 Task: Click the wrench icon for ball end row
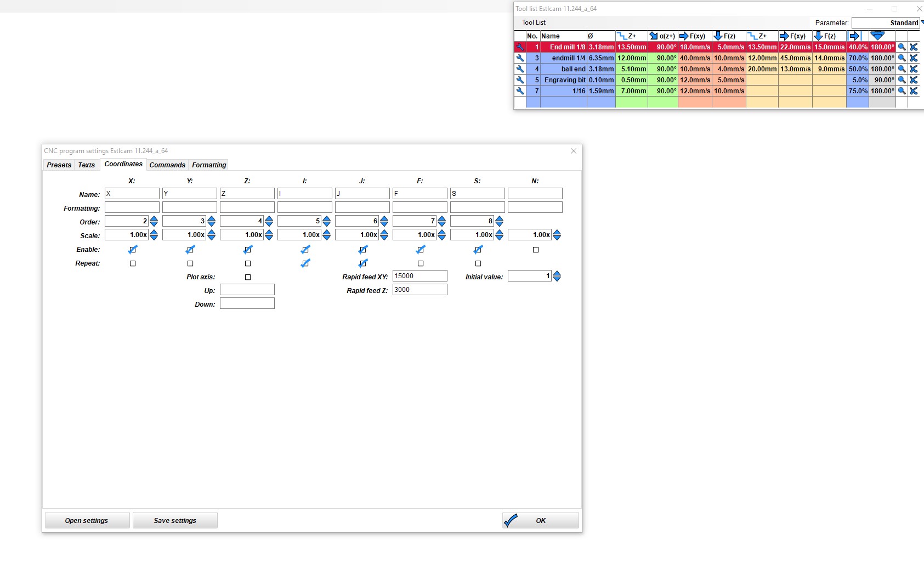coord(520,69)
